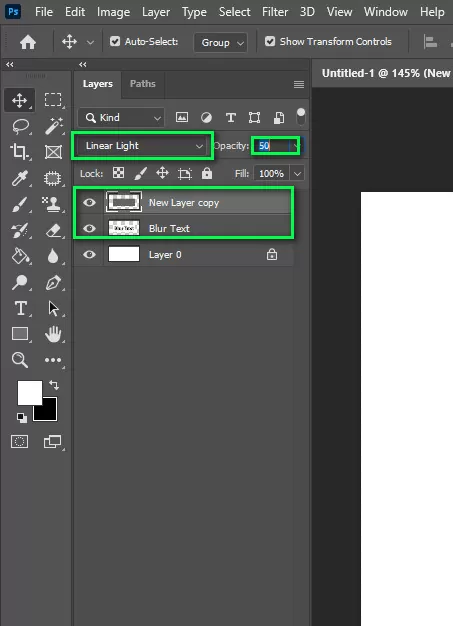Uncheck Show Transform Controls

click(x=270, y=42)
